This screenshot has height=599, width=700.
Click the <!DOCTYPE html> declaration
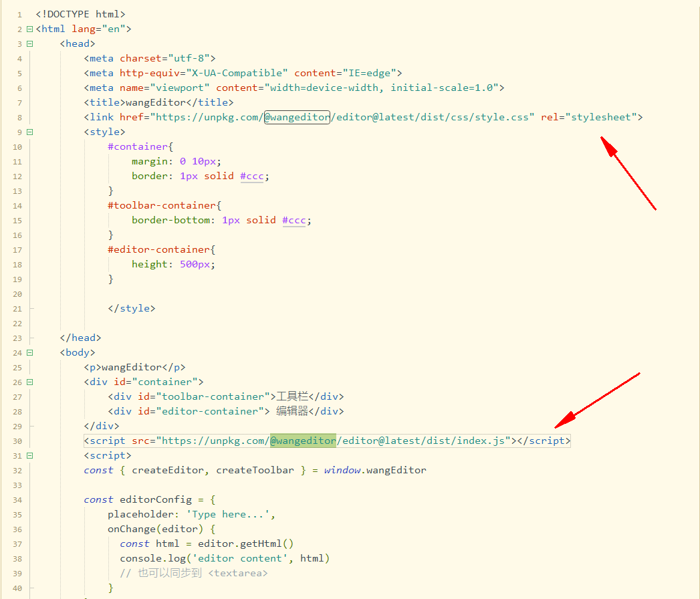point(80,14)
